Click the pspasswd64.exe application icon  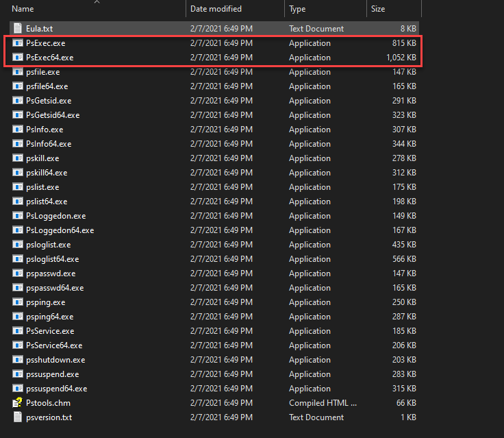point(18,287)
